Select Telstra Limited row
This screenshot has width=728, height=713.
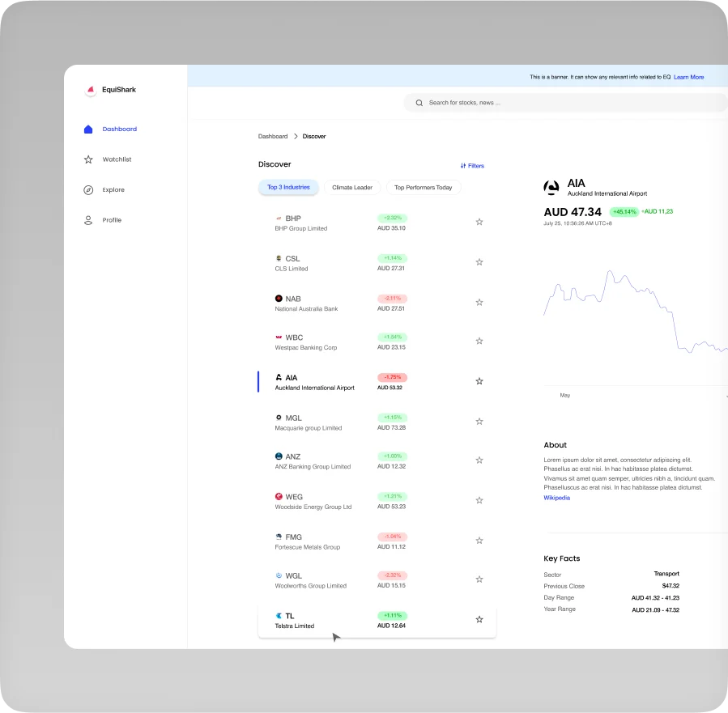[377, 621]
